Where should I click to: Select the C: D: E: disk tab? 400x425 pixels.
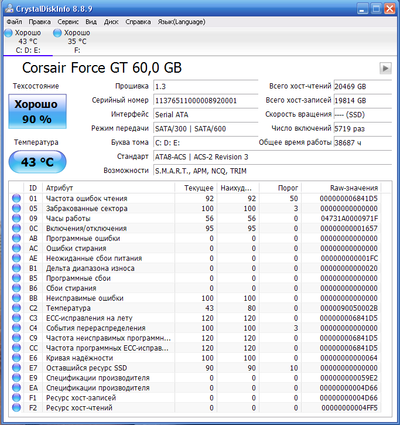click(28, 42)
